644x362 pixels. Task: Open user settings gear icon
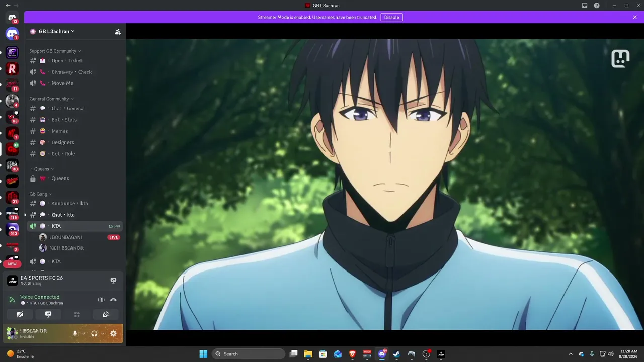[x=113, y=333]
